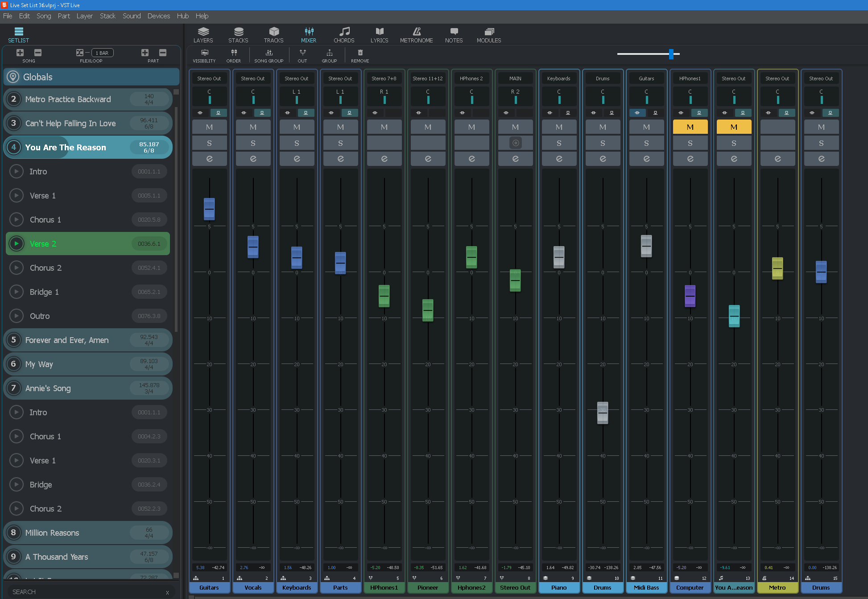Viewport: 868px width, 599px height.
Task: Click the Lyrics book icon
Action: [x=379, y=32]
